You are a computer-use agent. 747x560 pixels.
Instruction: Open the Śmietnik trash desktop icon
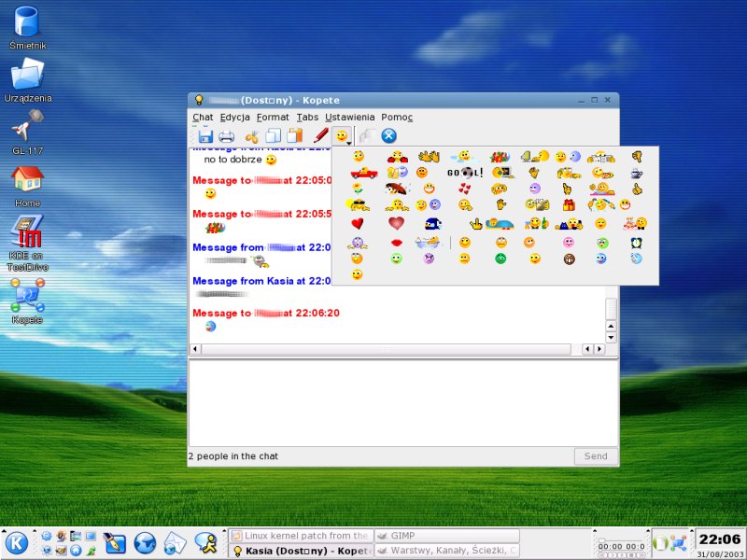pyautogui.click(x=27, y=28)
